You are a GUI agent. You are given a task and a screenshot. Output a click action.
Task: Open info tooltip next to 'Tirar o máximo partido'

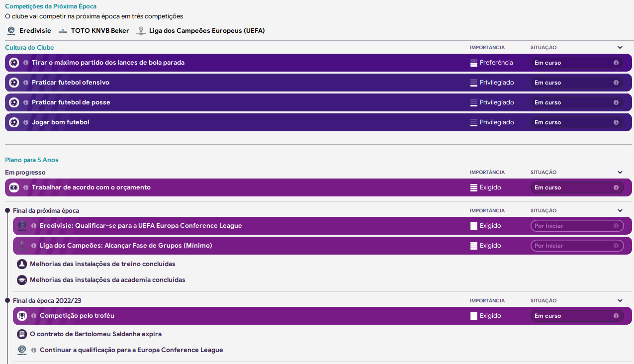coord(26,63)
